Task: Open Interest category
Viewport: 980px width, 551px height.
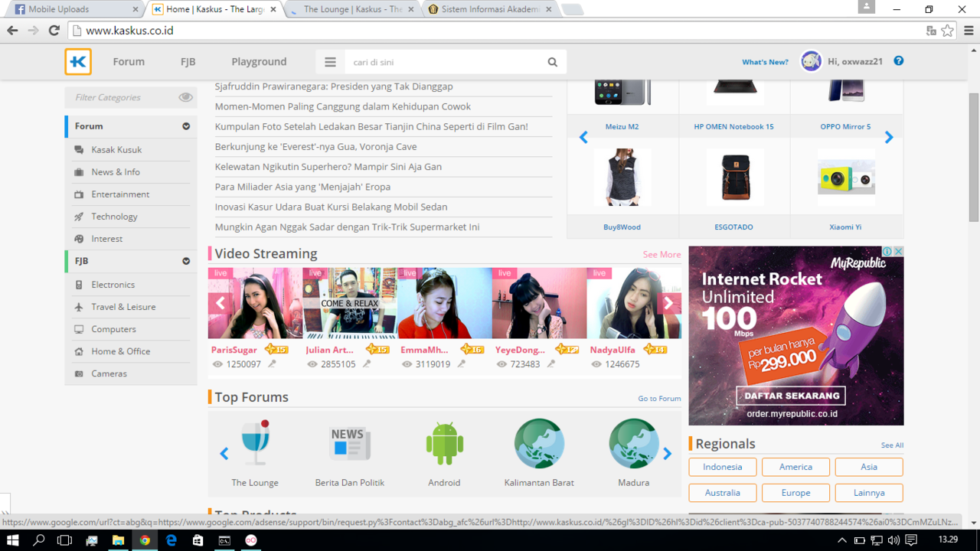Action: coord(106,239)
